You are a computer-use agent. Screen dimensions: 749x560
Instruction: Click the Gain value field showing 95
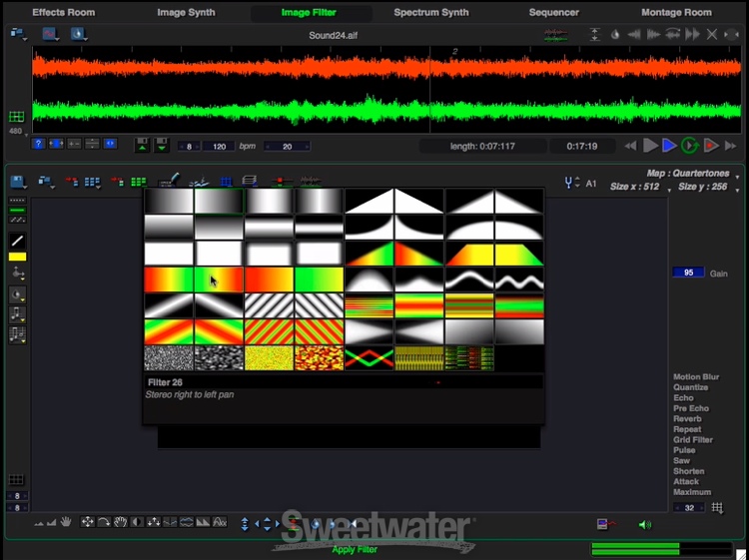[688, 273]
